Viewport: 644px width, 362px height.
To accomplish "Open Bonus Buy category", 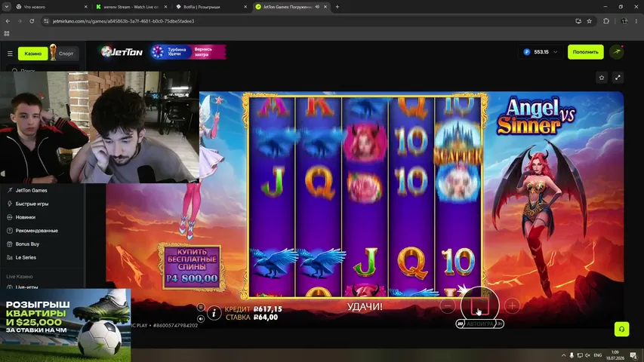I will [27, 244].
